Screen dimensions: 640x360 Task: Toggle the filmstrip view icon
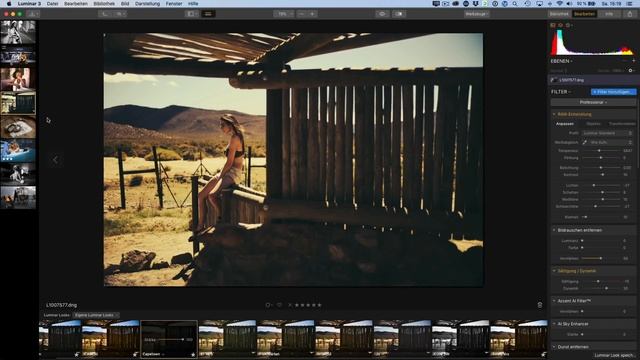pyautogui.click(x=208, y=14)
